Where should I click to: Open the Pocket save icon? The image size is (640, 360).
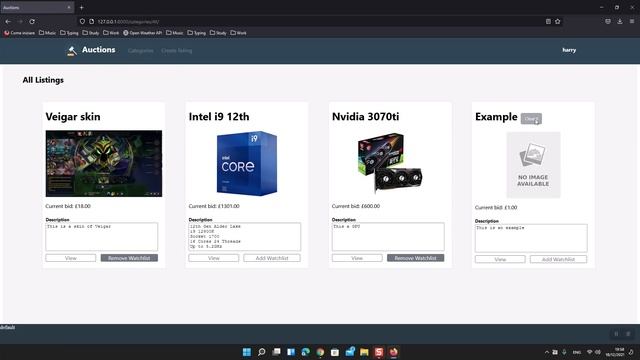pyautogui.click(x=608, y=21)
